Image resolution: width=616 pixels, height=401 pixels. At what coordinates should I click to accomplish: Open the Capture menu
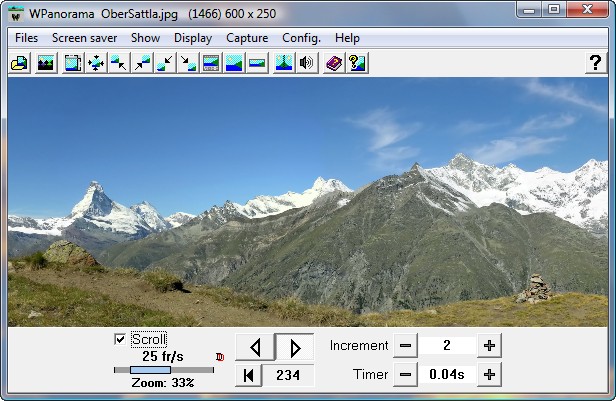tap(247, 38)
